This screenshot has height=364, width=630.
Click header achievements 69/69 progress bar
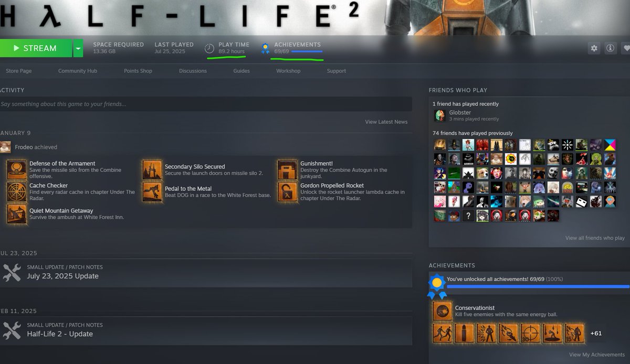pyautogui.click(x=307, y=51)
